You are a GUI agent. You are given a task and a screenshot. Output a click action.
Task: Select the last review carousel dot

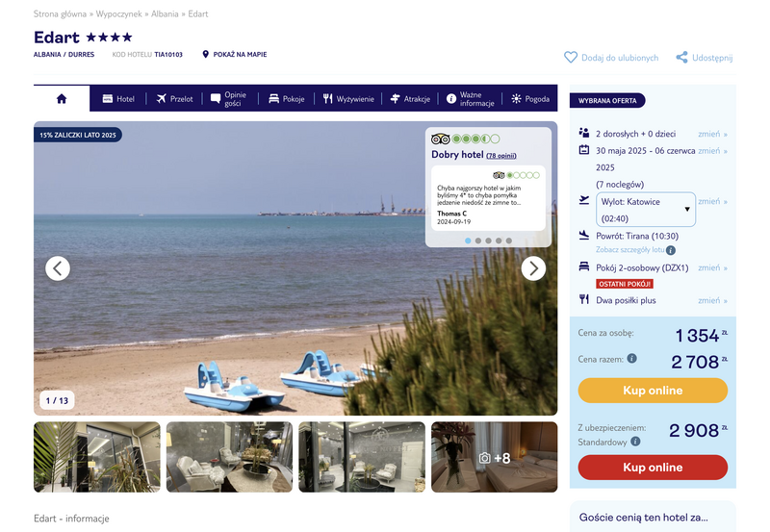509,241
